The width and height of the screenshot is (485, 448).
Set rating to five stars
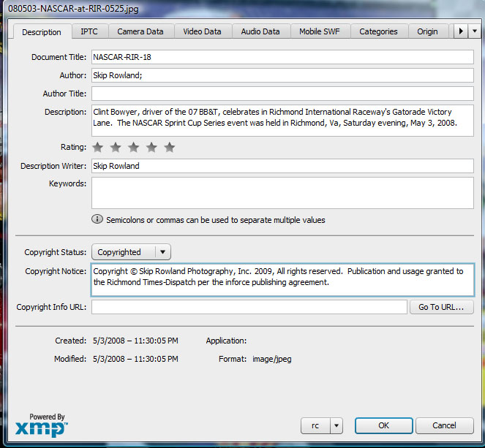point(170,148)
